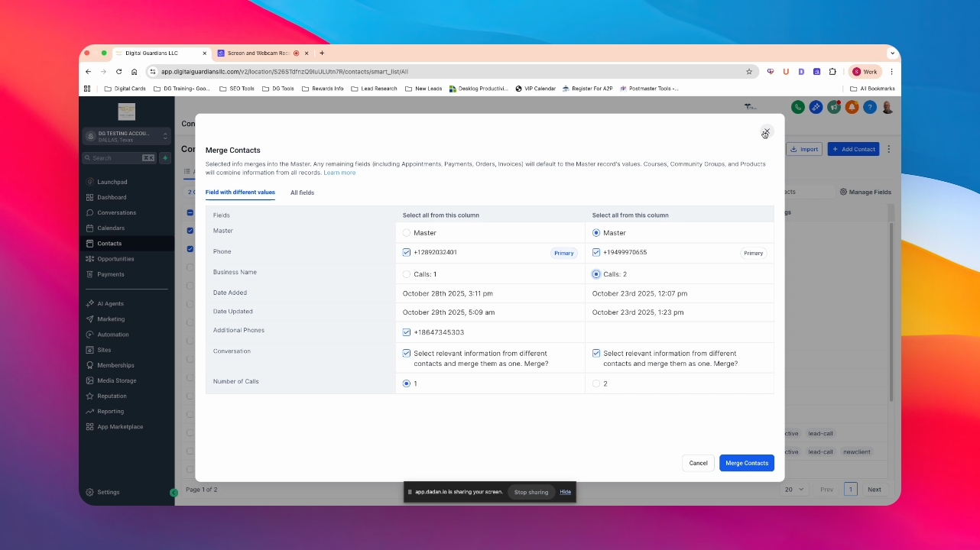Screen dimensions: 980x550
Task: Switch to the All fields tab
Action: pyautogui.click(x=302, y=192)
